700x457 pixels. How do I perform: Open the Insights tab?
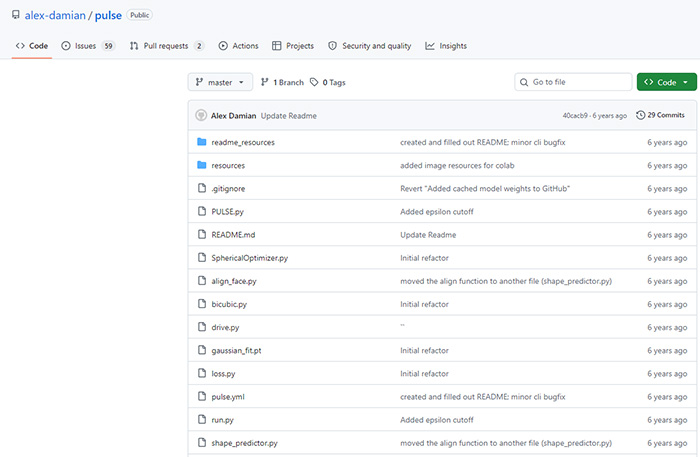446,46
